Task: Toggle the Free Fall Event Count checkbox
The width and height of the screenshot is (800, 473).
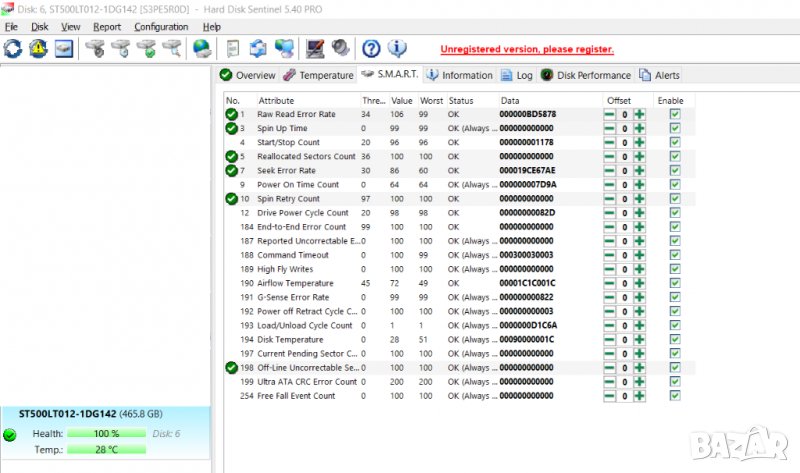Action: pos(674,396)
